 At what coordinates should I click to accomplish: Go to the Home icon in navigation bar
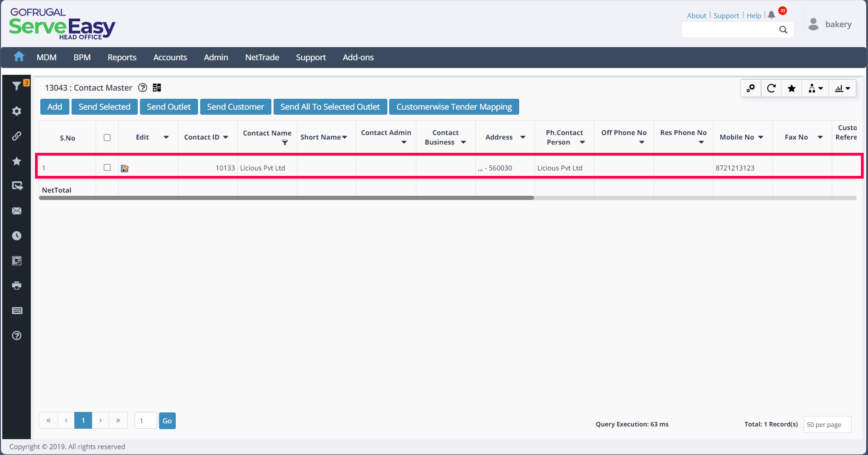click(19, 57)
